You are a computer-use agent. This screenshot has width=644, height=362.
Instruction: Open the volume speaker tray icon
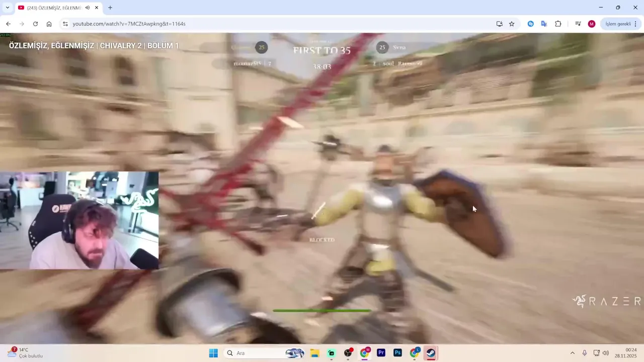coord(605,353)
